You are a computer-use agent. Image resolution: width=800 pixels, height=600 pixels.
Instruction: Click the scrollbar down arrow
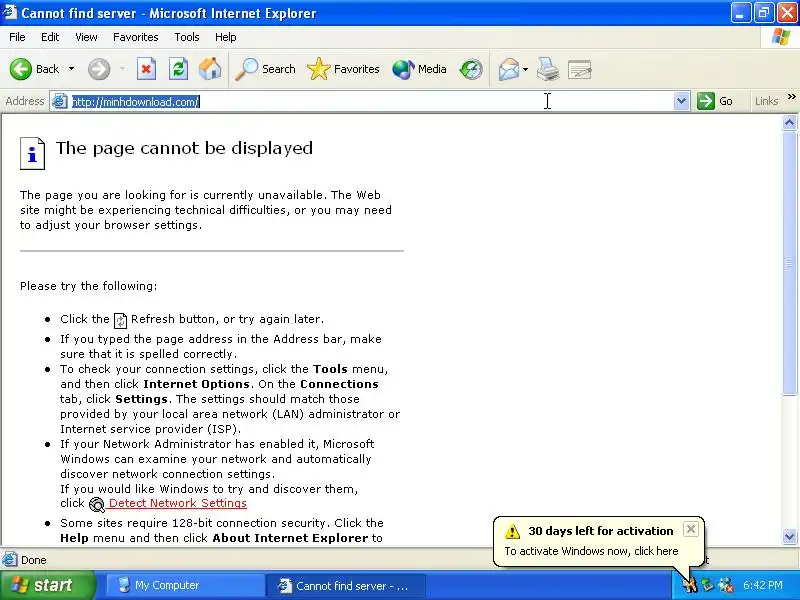point(789,536)
